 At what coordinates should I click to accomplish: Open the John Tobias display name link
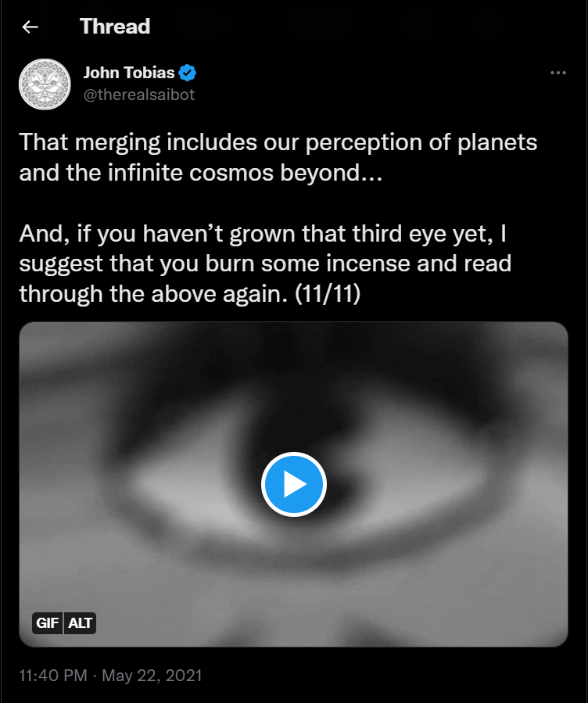point(129,74)
